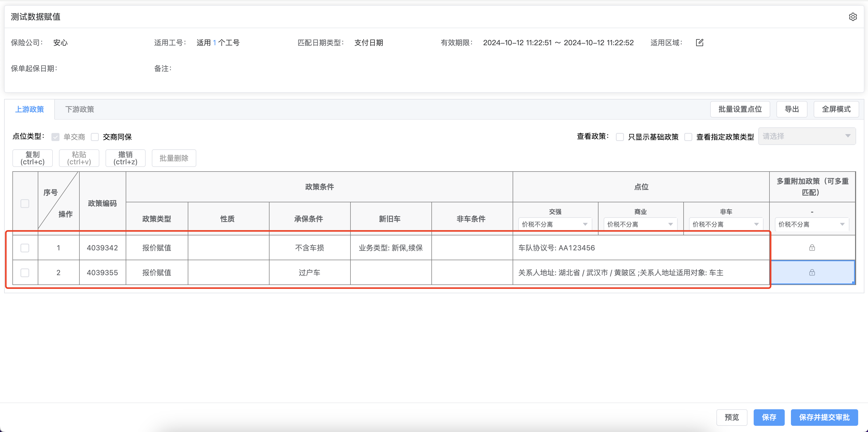Image resolution: width=868 pixels, height=432 pixels.
Task: Toggle the select-all header checkbox
Action: pos(25,203)
